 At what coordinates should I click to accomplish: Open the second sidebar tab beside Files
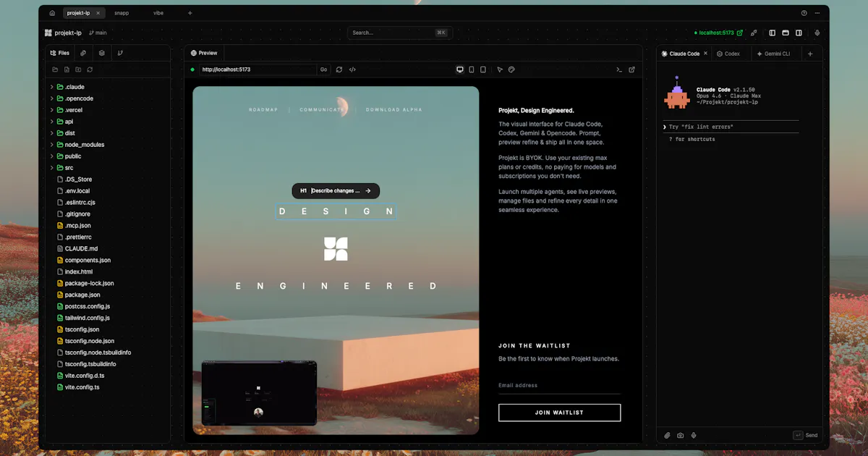[83, 53]
